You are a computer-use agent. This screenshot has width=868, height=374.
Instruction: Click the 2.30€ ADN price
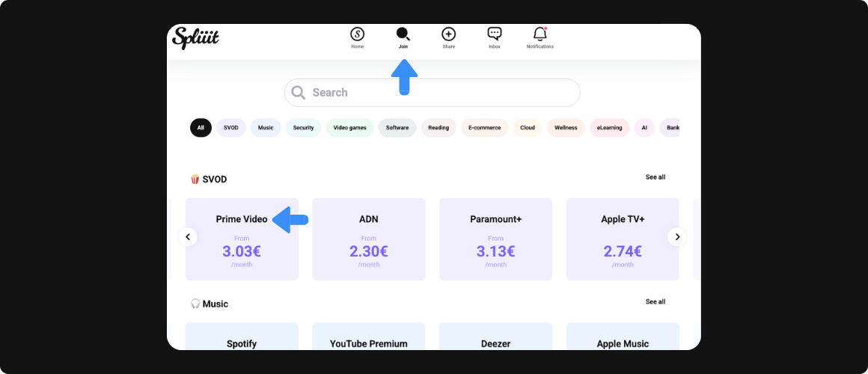point(369,251)
